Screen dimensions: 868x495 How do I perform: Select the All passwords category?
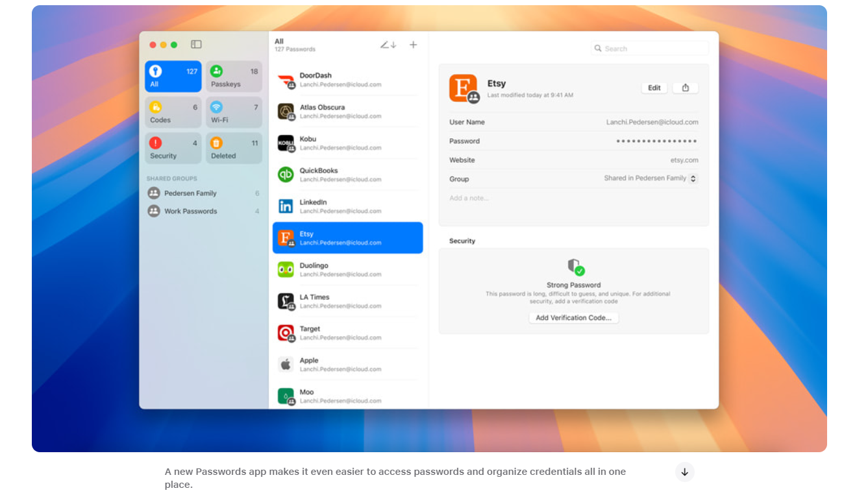click(x=173, y=77)
